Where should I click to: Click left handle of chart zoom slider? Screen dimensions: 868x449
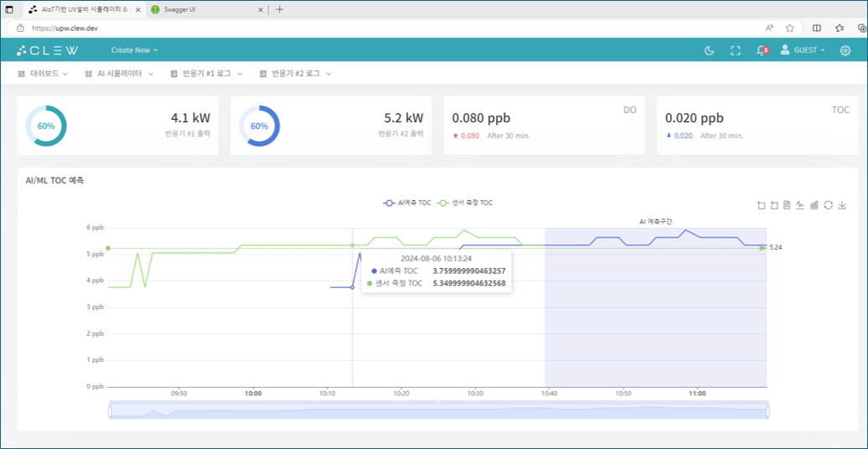coord(110,410)
